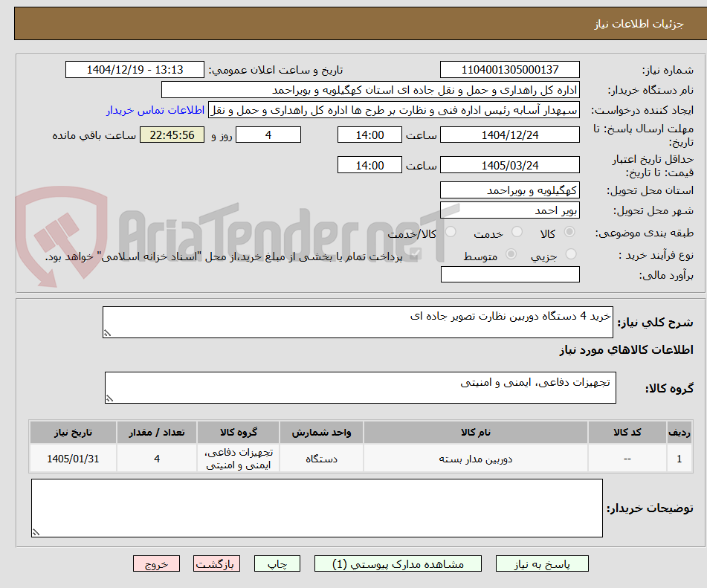Click the ایجاد کننده درخواست field
Image resolution: width=707 pixels, height=588 pixels.
[393, 110]
